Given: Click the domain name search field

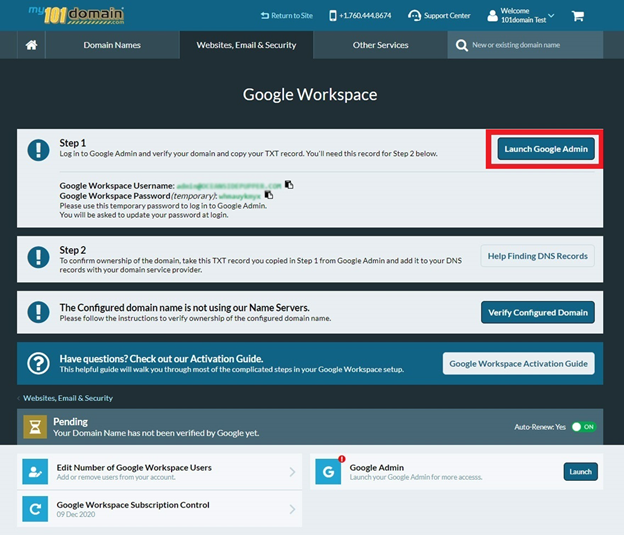Looking at the screenshot, I should click(x=533, y=45).
